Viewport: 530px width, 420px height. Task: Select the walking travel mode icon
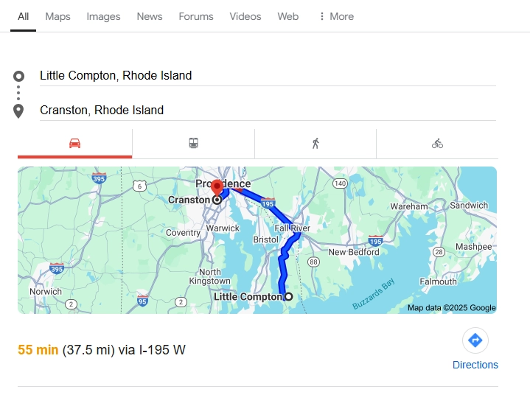[x=315, y=143]
